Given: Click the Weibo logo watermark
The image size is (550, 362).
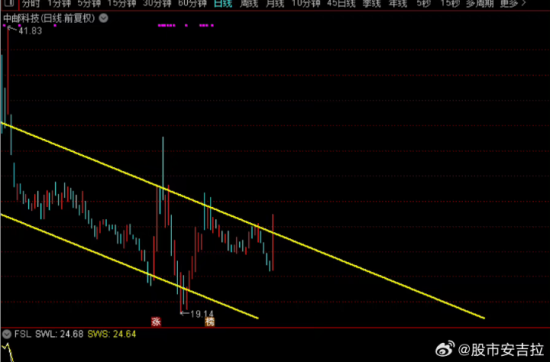Looking at the screenshot, I should [445, 349].
